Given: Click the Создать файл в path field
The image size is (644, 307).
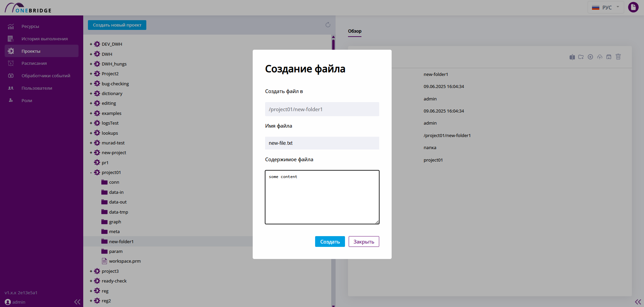Looking at the screenshot, I should pos(322,109).
